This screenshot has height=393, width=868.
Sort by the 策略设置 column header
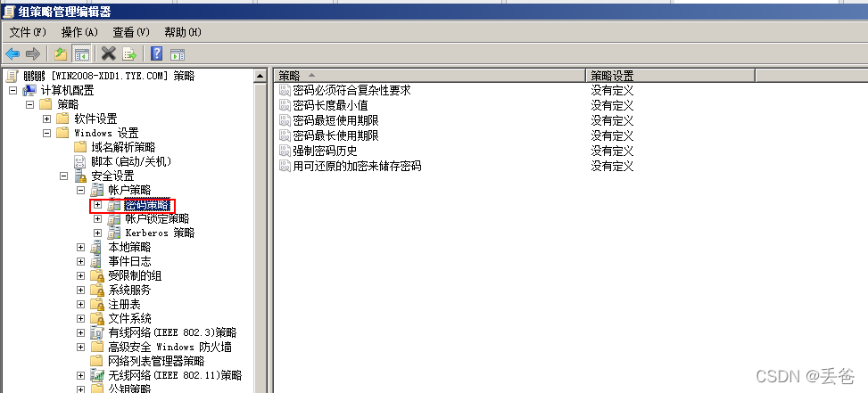click(670, 75)
